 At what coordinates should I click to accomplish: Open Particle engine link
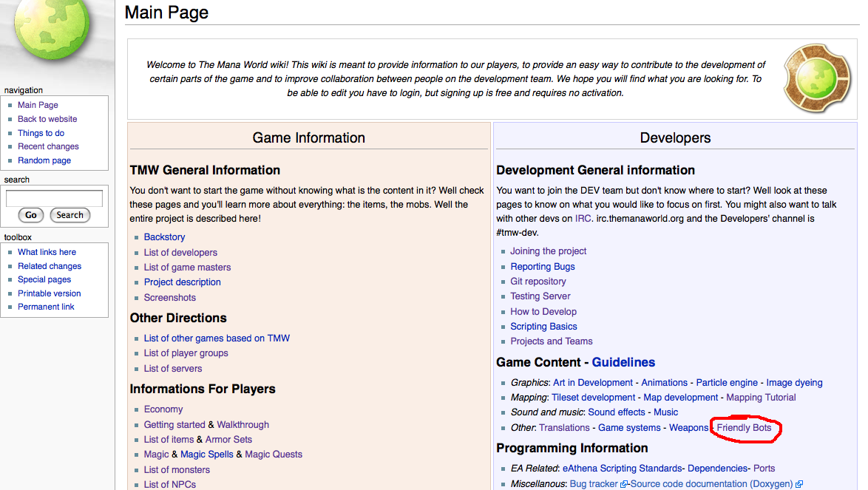tap(727, 383)
